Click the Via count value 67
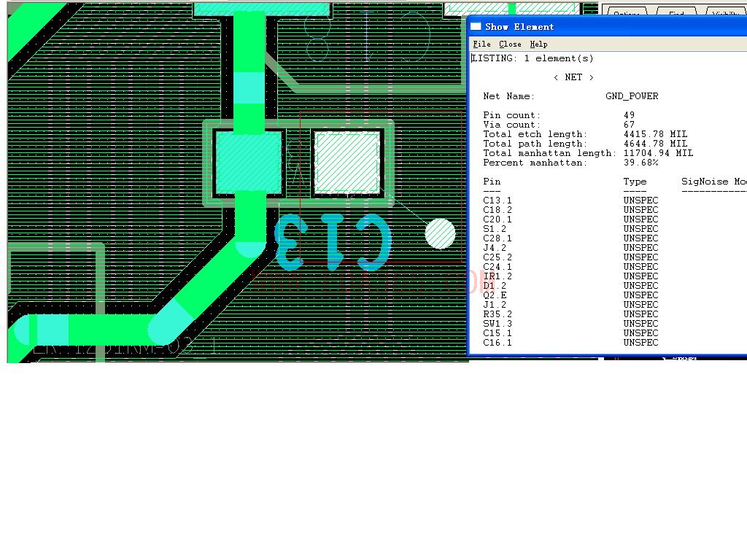 click(629, 125)
